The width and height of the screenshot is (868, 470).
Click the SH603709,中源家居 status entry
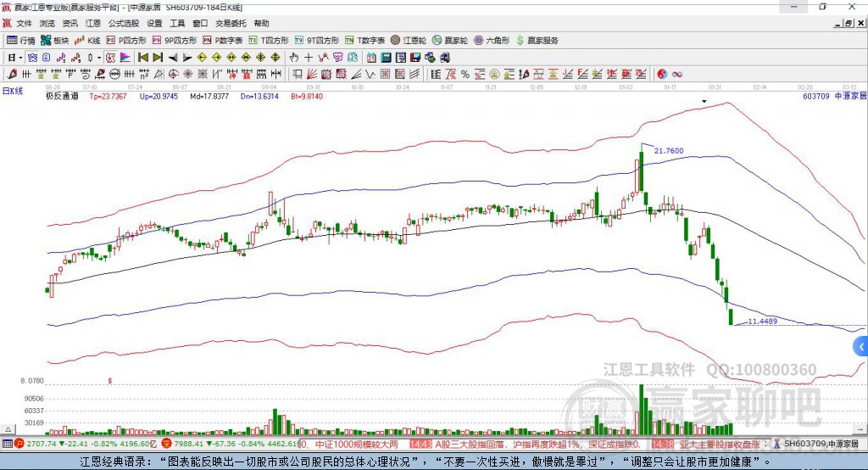pyautogui.click(x=821, y=444)
